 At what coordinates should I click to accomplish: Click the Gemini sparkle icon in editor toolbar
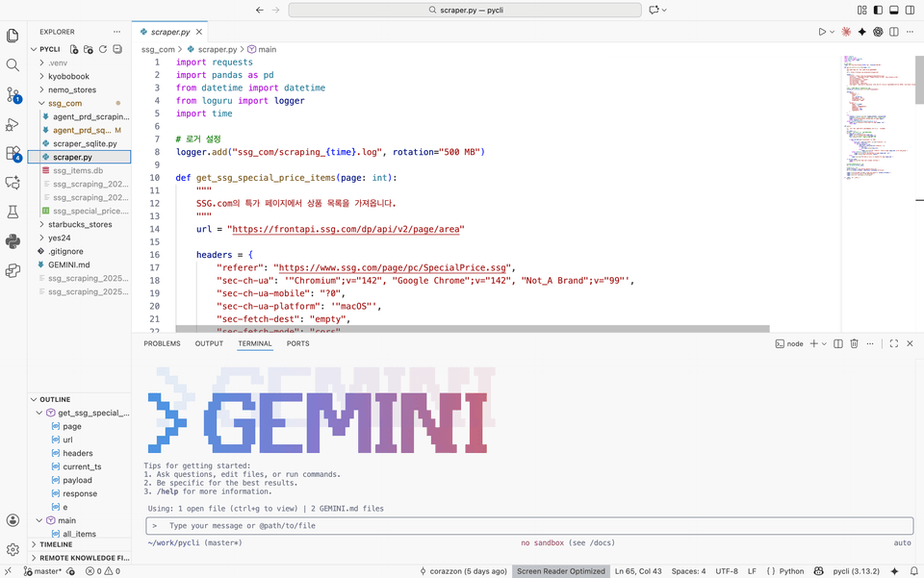pyautogui.click(x=862, y=32)
